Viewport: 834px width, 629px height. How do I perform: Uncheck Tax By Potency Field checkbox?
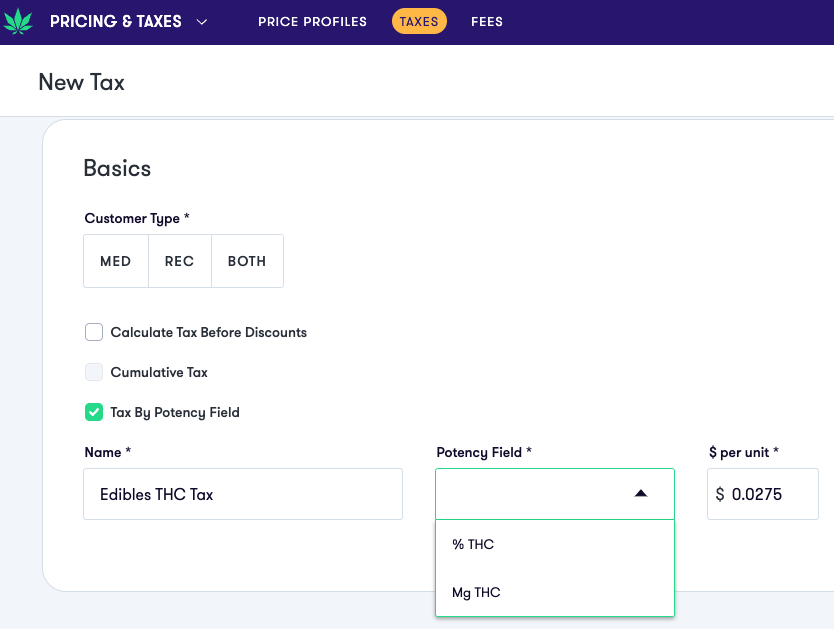[x=94, y=412]
